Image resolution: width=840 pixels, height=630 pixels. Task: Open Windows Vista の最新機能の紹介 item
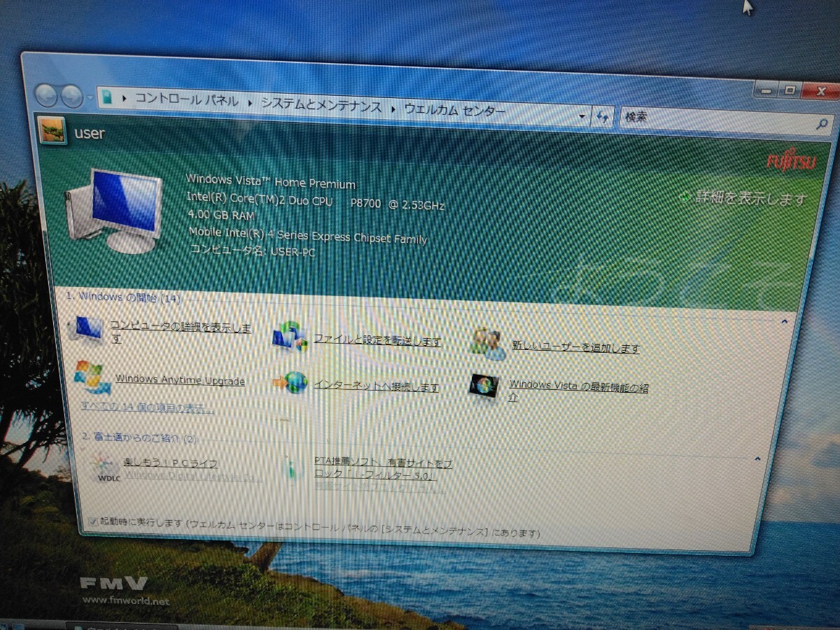(x=578, y=391)
